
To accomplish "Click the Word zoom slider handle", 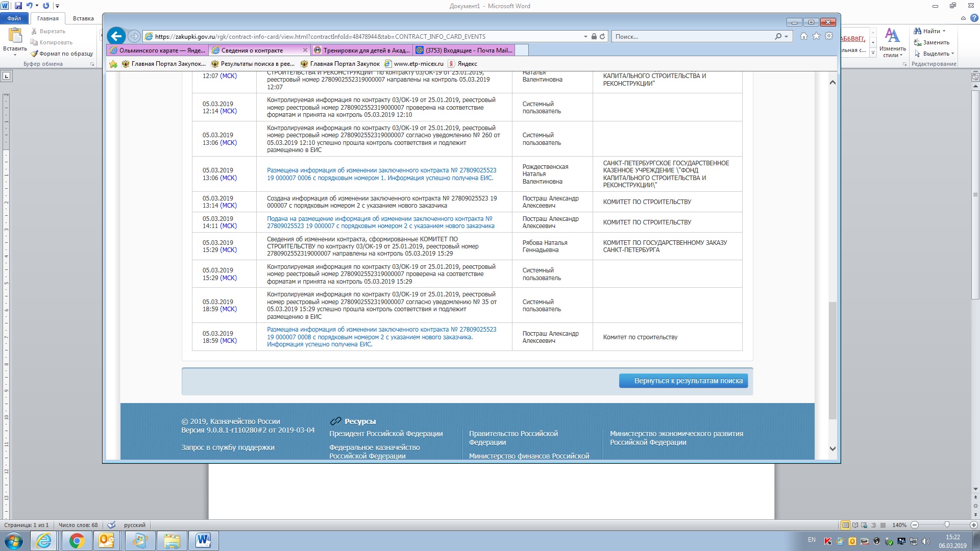I will point(947,525).
